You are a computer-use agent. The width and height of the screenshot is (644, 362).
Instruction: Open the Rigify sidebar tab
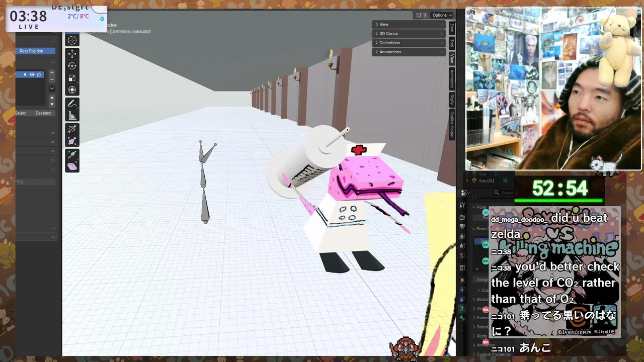point(452,100)
